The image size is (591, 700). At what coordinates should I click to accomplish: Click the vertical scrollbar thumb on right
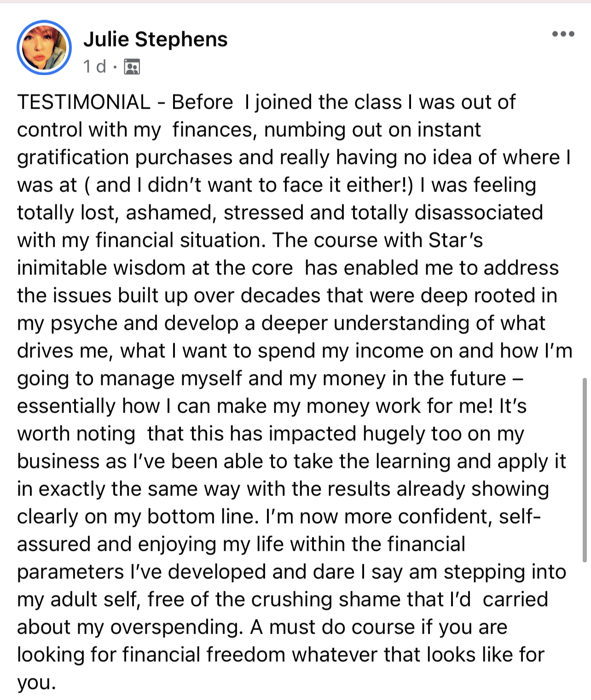coord(585,470)
